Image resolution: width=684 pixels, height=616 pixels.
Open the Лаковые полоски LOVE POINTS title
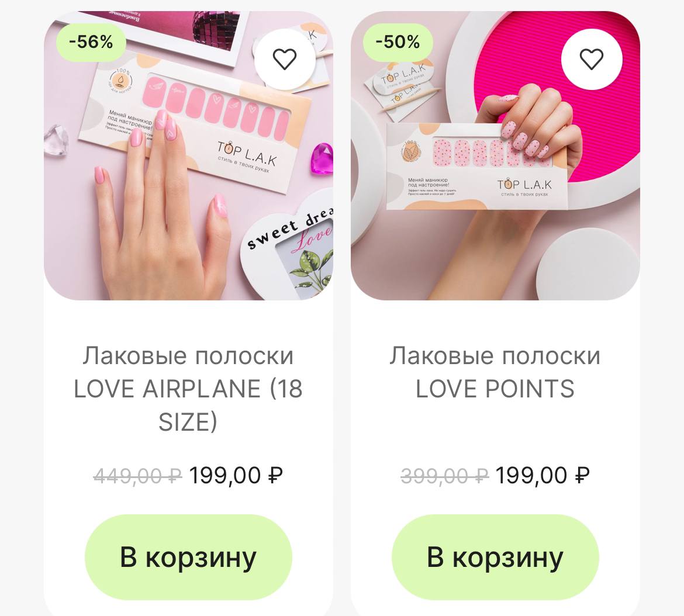point(495,372)
